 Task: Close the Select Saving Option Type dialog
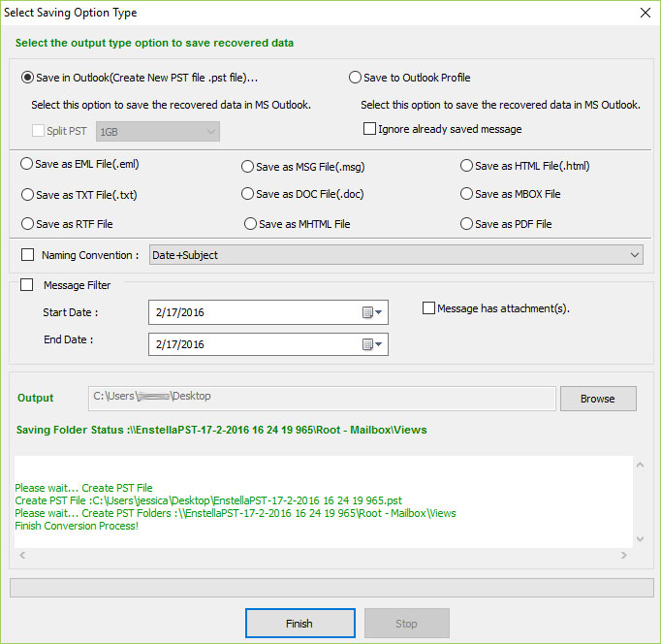645,13
